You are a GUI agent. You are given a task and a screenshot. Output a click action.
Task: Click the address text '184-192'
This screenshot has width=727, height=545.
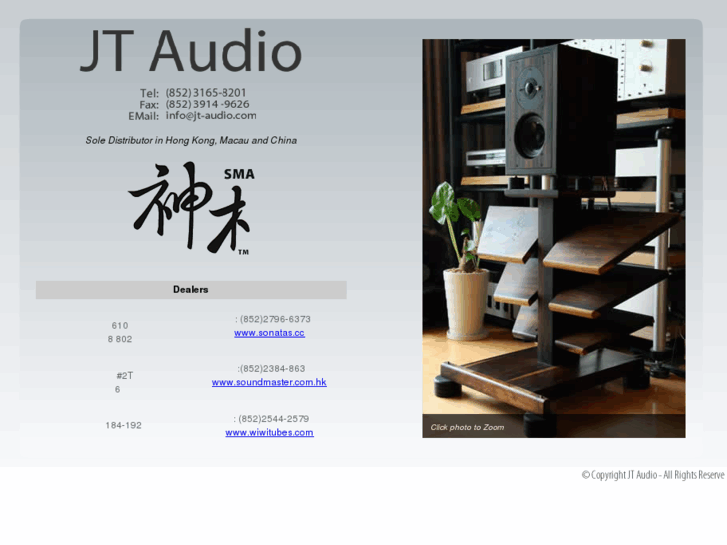(123, 425)
